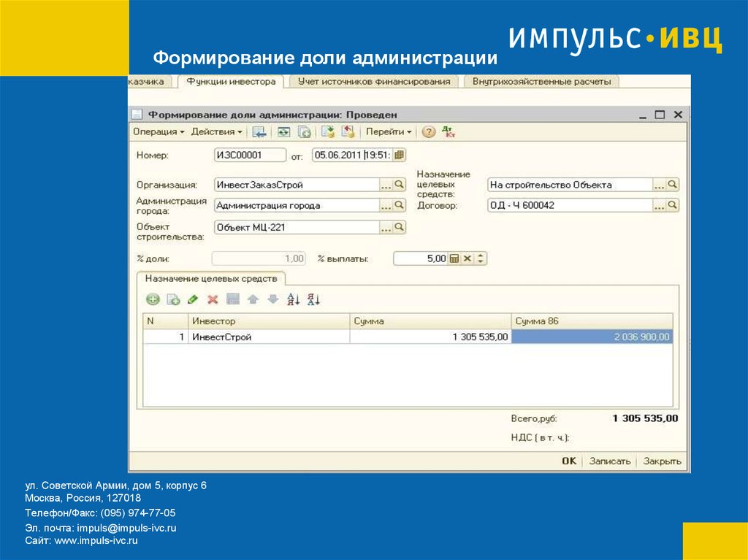
Task: Click the Дт/Кт postings icon
Action: coord(449,132)
